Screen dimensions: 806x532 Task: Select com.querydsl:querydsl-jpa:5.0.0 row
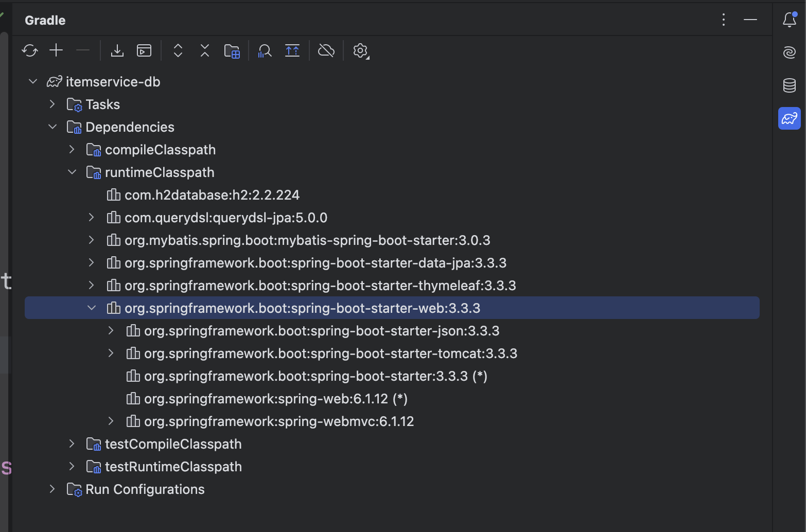click(x=392, y=217)
